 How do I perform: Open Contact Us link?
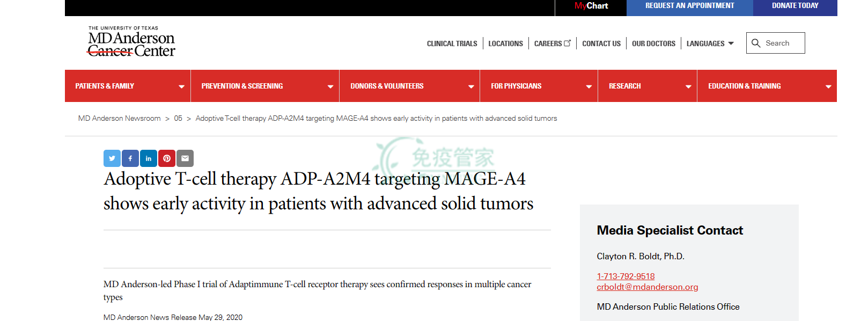coord(601,43)
